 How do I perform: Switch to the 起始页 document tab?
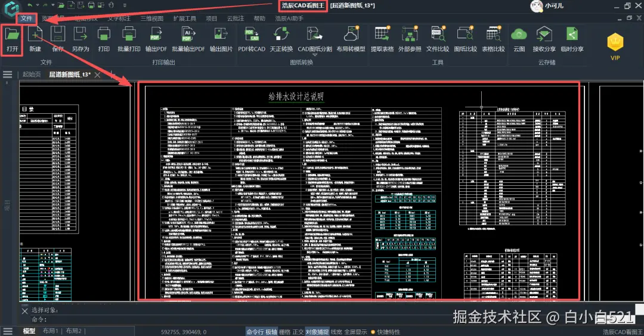(x=32, y=74)
